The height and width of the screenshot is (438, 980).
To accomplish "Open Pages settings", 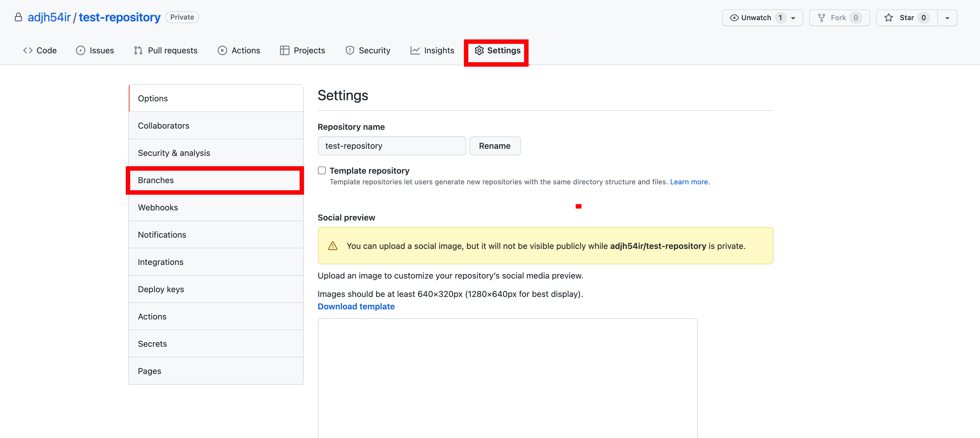I will pyautogui.click(x=216, y=371).
